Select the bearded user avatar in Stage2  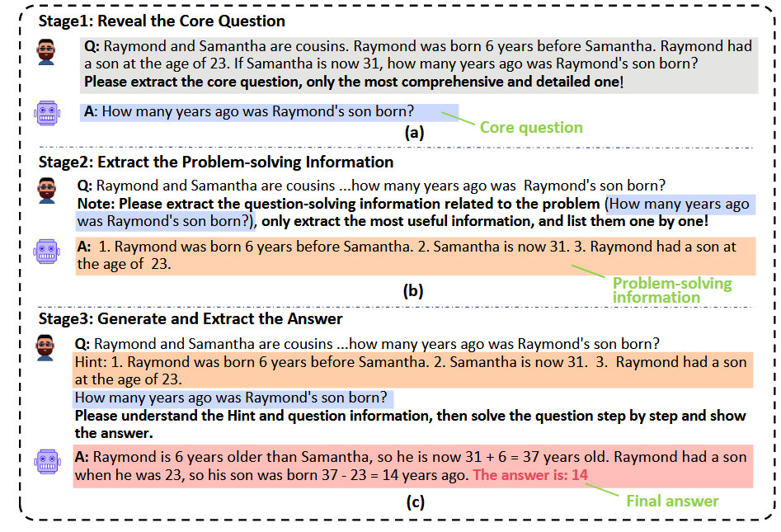[48, 190]
